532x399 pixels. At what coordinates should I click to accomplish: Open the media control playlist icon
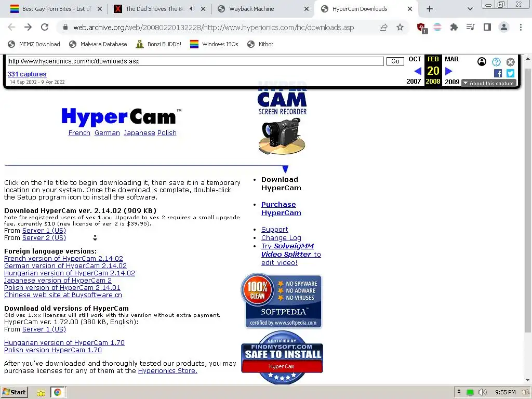click(470, 27)
